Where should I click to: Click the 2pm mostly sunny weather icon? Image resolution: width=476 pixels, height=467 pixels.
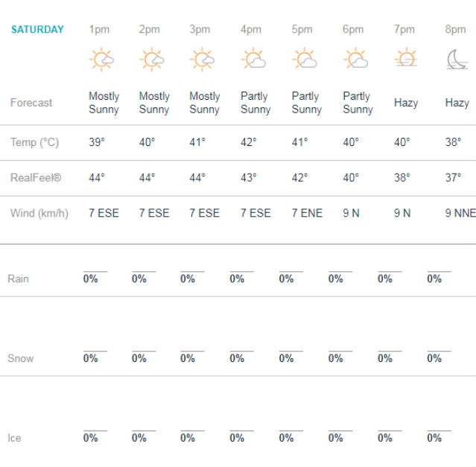coord(152,60)
